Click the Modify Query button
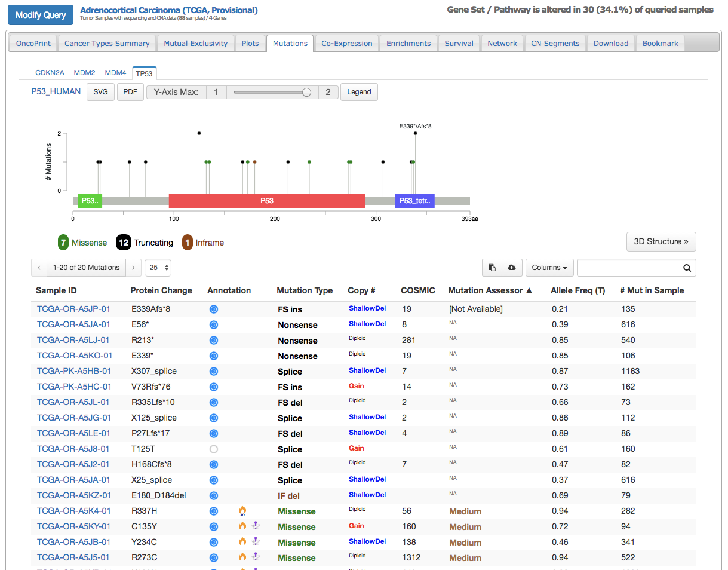The image size is (728, 570). click(40, 15)
